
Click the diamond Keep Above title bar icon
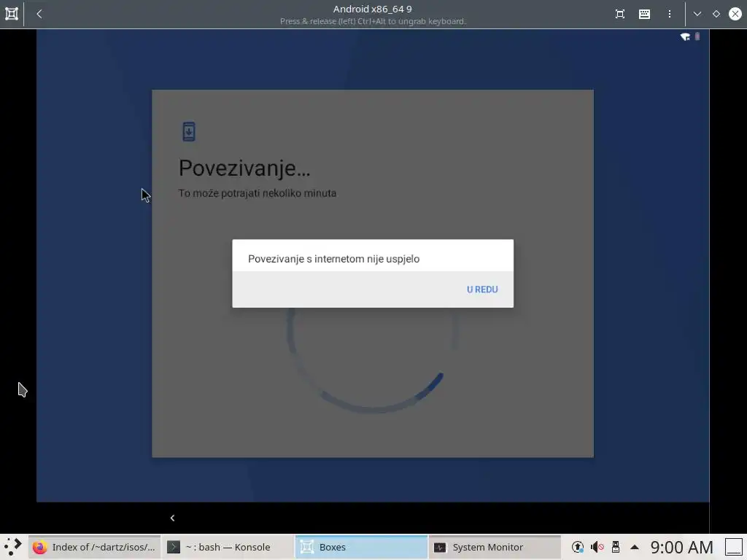pyautogui.click(x=716, y=14)
